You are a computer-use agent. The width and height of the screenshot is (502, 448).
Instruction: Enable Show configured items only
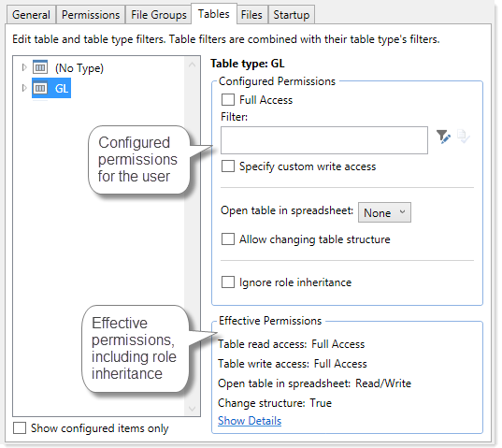tap(20, 427)
